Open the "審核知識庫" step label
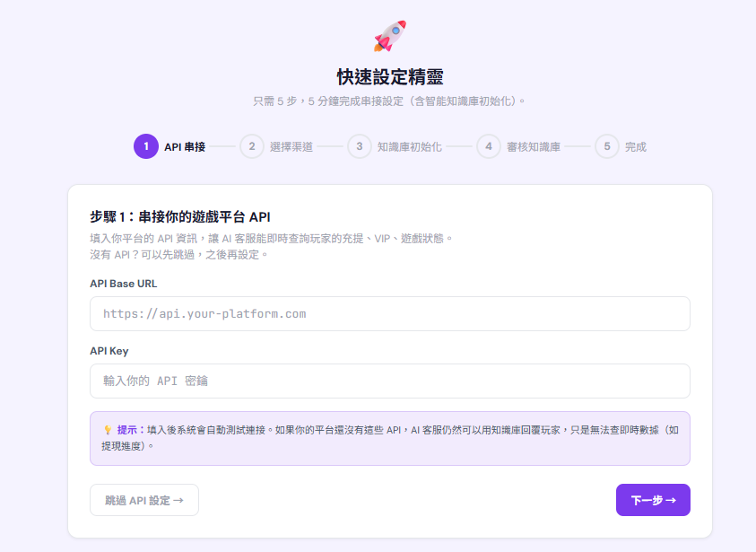Screen dimensions: 756x552 (x=534, y=147)
